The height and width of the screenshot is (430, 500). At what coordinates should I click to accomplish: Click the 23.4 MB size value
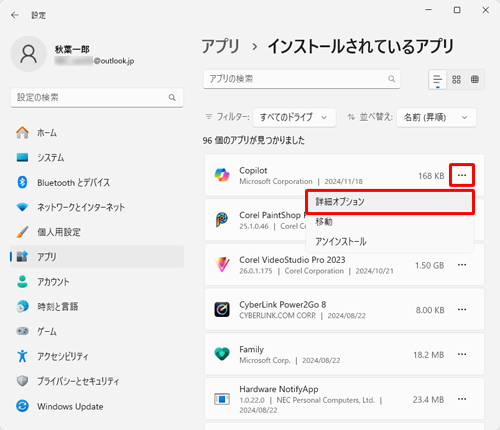pos(429,399)
